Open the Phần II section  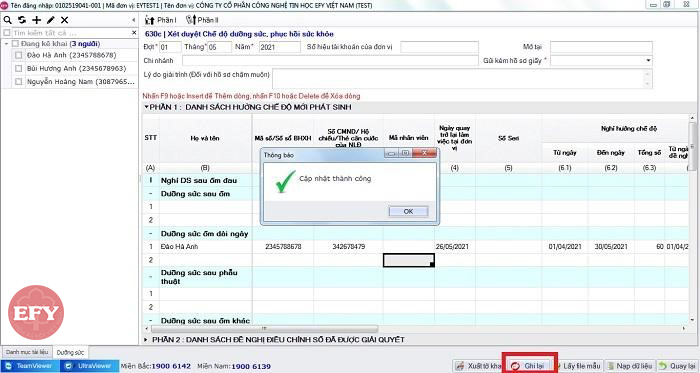[202, 20]
